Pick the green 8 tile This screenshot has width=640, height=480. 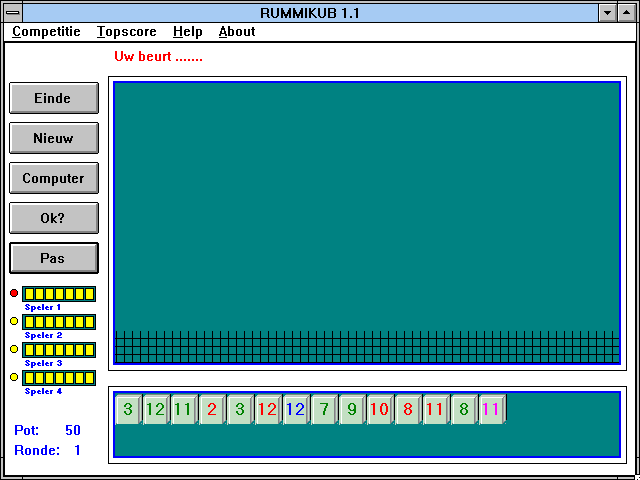464,409
